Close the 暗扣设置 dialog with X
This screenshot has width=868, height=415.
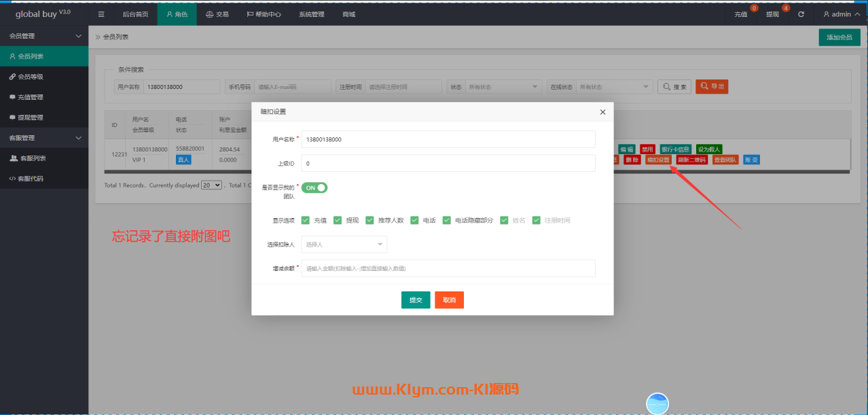[602, 112]
